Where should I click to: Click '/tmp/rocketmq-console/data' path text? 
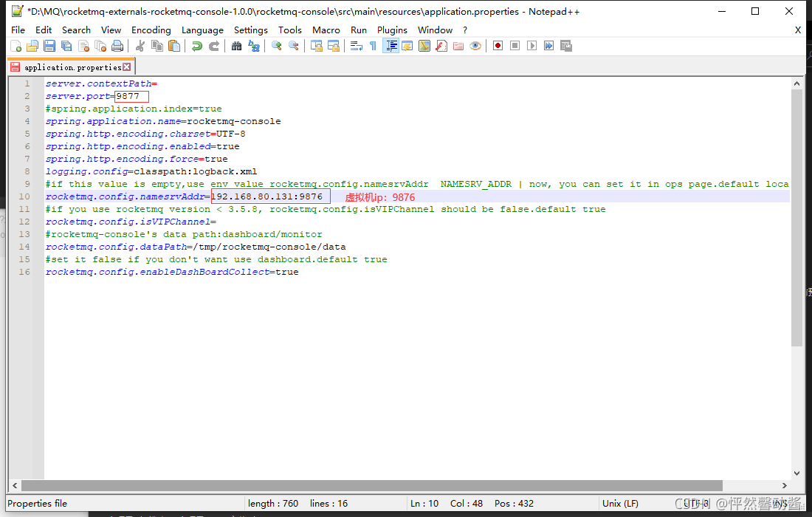click(x=269, y=247)
